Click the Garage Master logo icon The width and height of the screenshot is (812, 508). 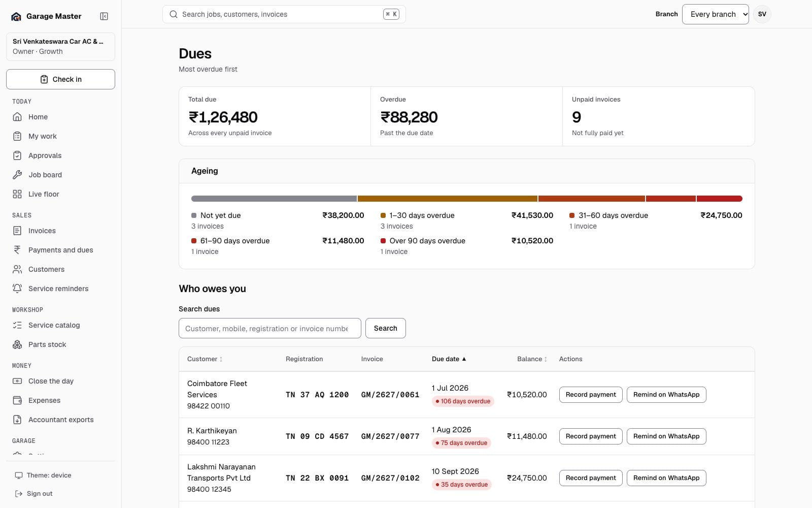coord(16,16)
